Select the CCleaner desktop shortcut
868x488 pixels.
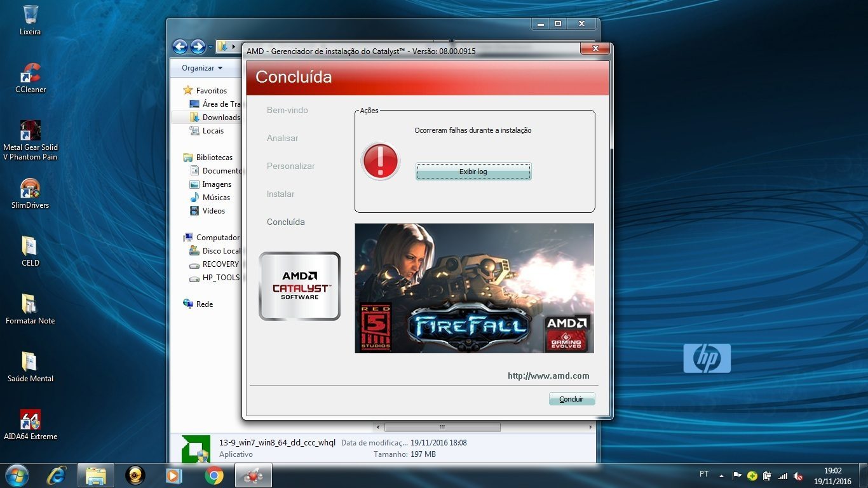31,78
